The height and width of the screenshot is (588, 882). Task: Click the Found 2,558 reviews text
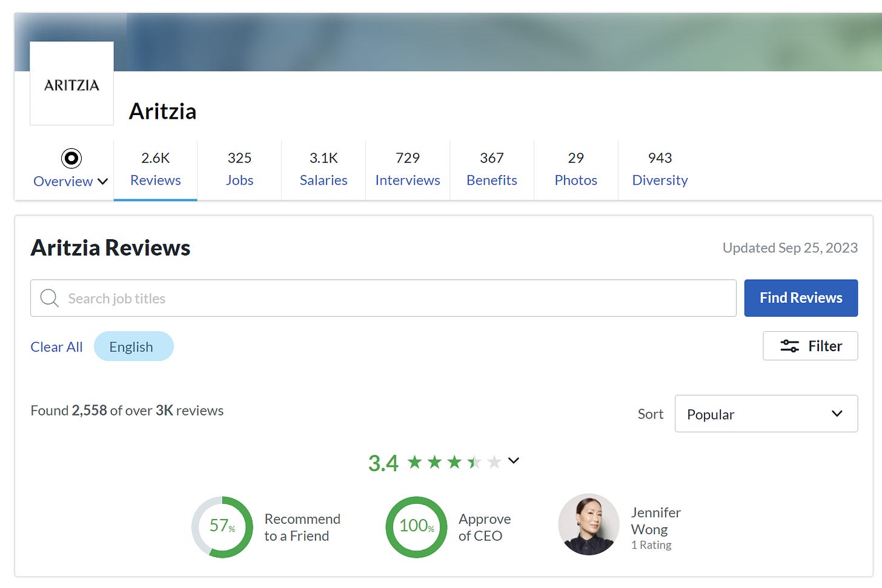pos(127,411)
